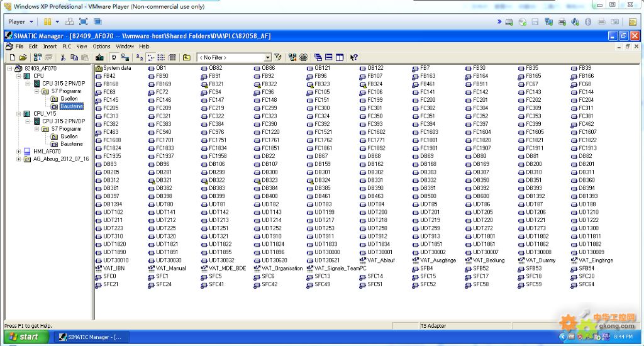The image size is (644, 346).
Task: Switch to list view
Action: (162, 57)
